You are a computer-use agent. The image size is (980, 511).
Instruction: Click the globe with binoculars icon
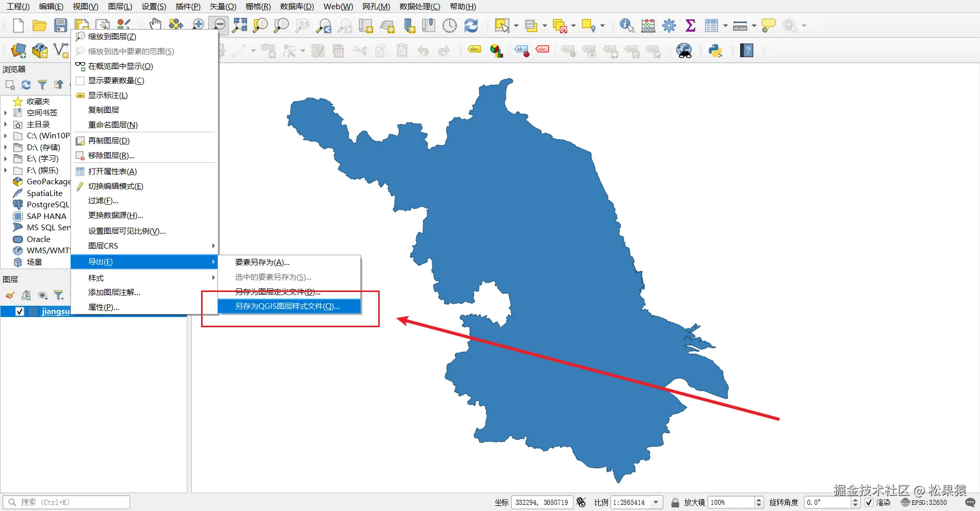tap(684, 51)
